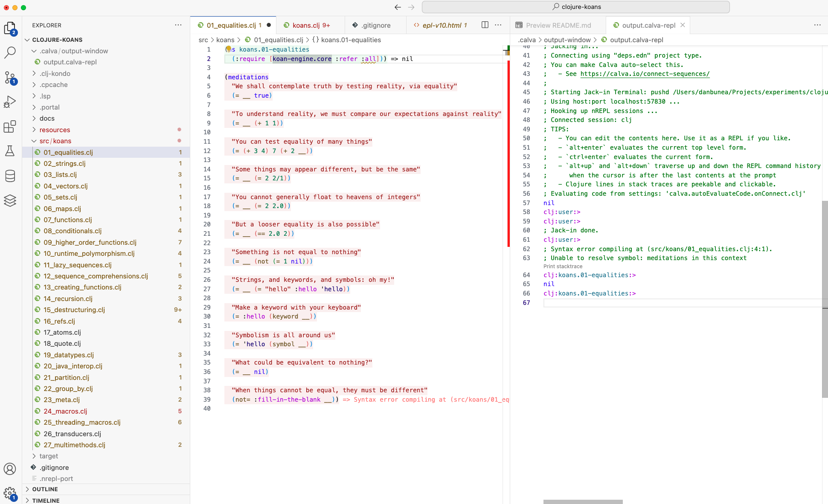Open 15_destructuring.clj in the explorer

click(74, 310)
